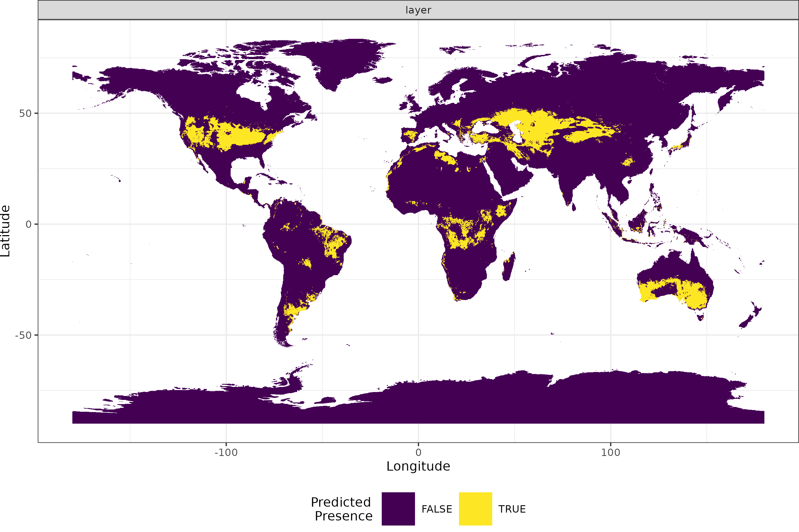Viewport: 799px width, 532px height.
Task: Click the 0 longitude tick label
Action: (418, 453)
